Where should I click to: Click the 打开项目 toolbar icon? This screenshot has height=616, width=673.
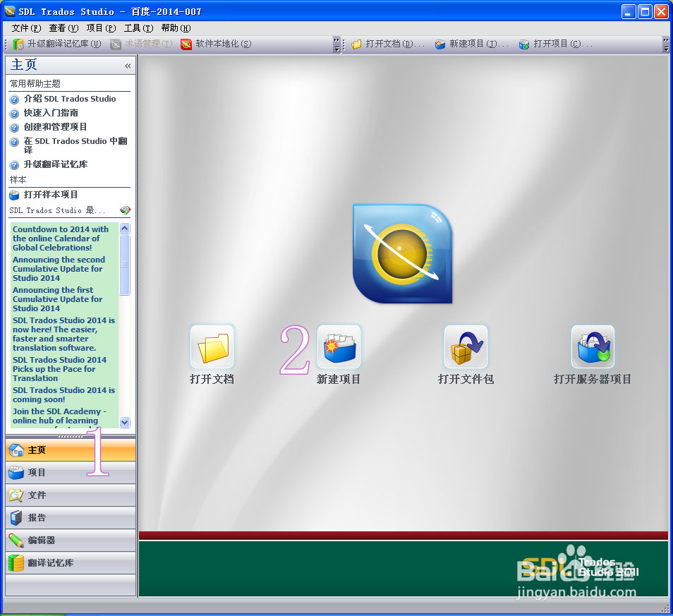524,44
